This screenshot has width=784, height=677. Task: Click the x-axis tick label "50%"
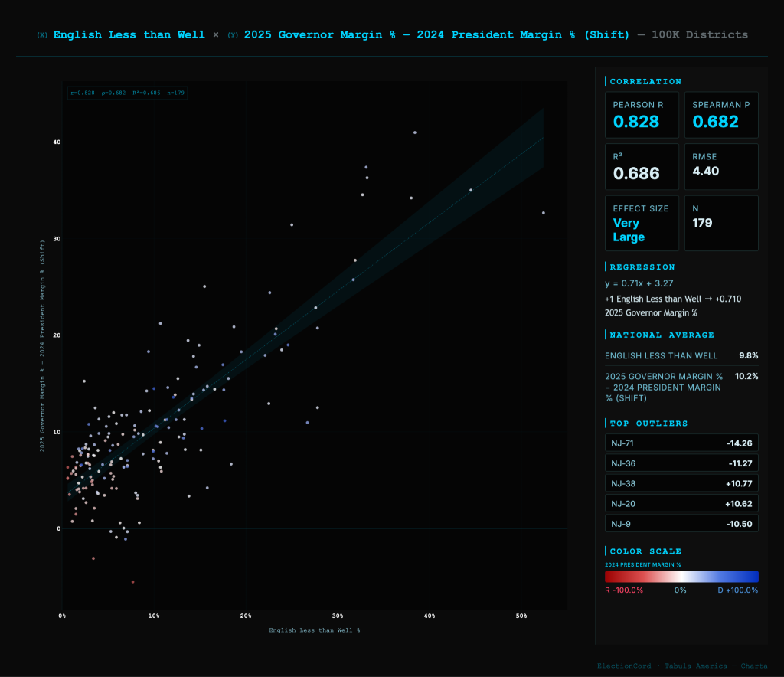pos(521,616)
